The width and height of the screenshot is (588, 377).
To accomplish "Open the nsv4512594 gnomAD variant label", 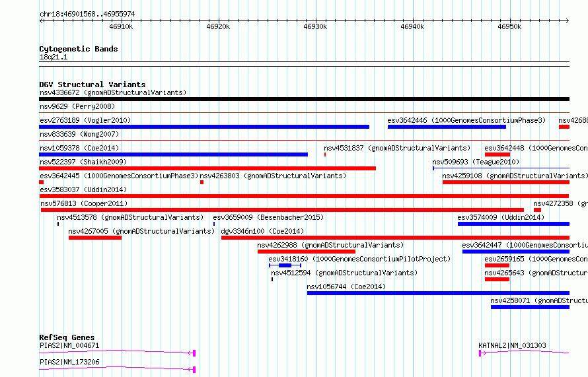I will coord(344,273).
